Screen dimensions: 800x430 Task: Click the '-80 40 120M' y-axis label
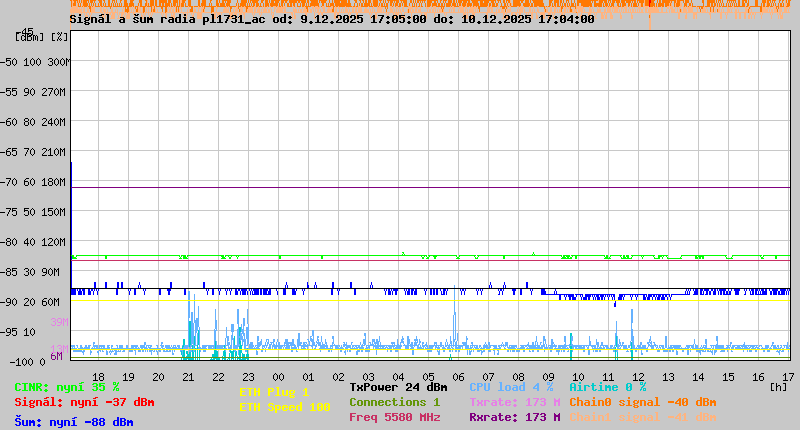click(x=35, y=242)
